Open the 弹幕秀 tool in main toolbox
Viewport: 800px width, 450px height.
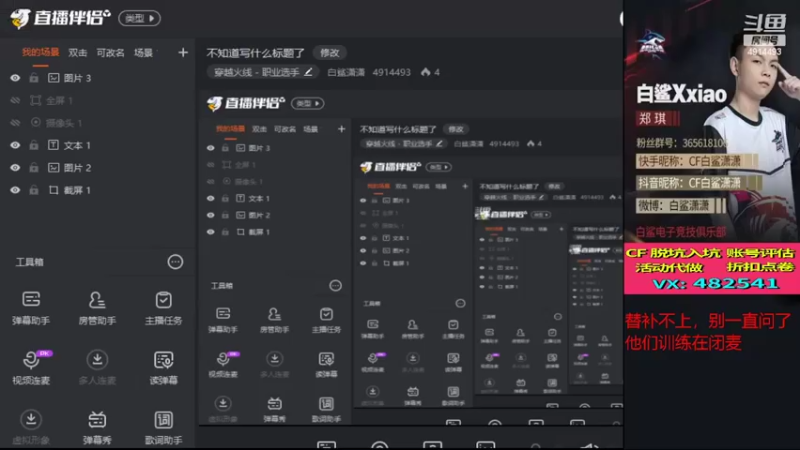[97, 427]
